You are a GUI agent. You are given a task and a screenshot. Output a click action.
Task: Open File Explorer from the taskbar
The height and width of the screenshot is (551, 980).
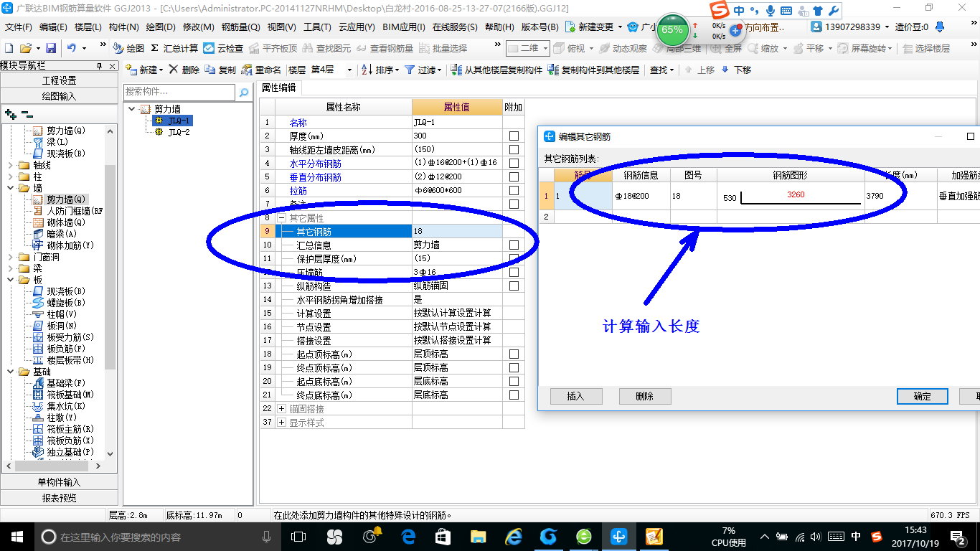click(478, 537)
